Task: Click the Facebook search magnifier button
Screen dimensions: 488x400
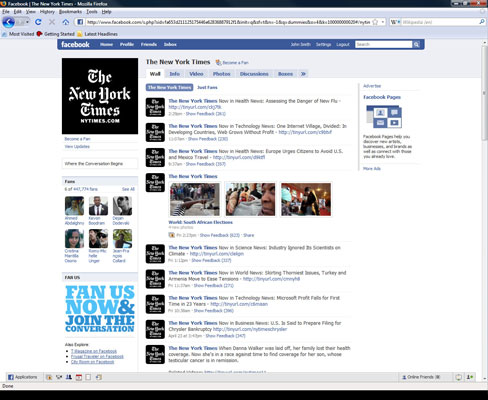Action: pos(416,44)
